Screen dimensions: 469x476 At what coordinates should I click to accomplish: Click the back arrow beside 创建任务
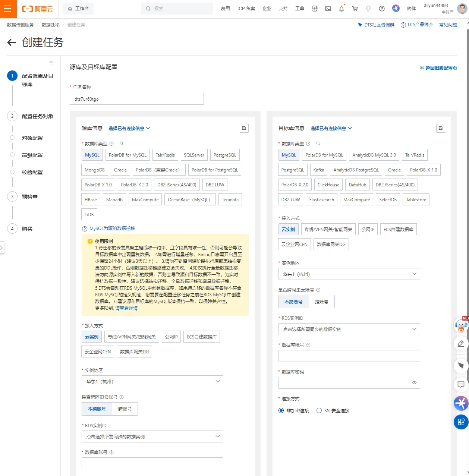(12, 42)
